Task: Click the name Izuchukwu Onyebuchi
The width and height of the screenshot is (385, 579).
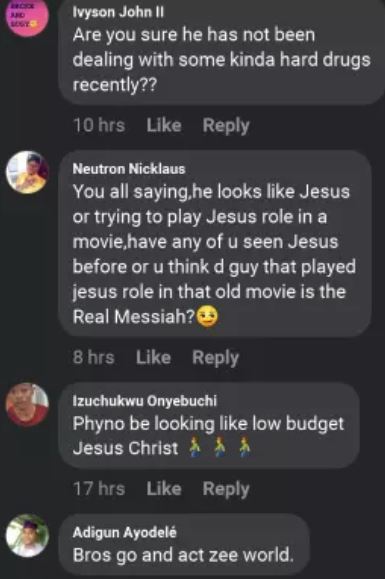Action: tap(145, 401)
